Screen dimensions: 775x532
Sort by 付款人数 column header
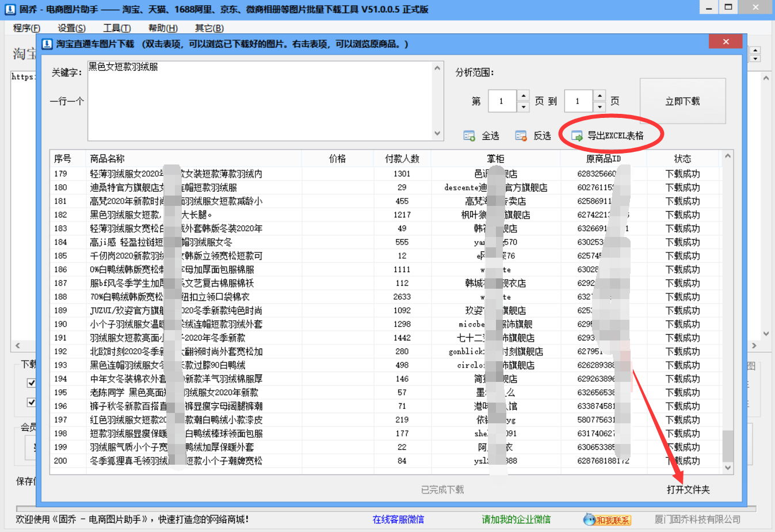coord(402,159)
